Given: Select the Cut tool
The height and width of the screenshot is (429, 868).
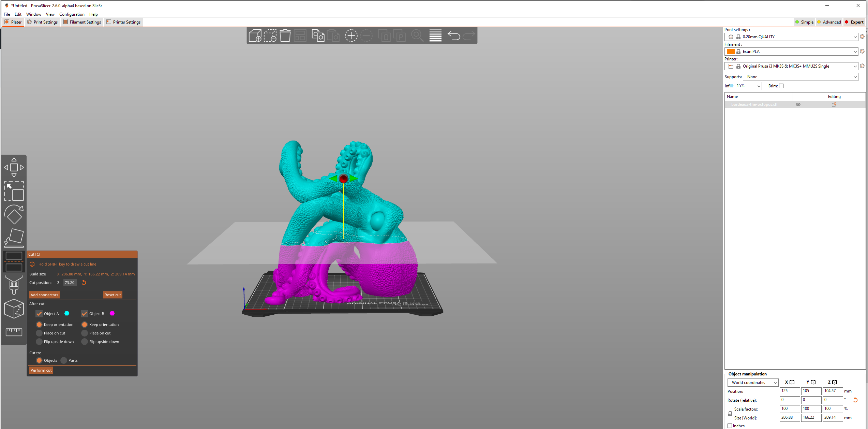Looking at the screenshot, I should (14, 261).
